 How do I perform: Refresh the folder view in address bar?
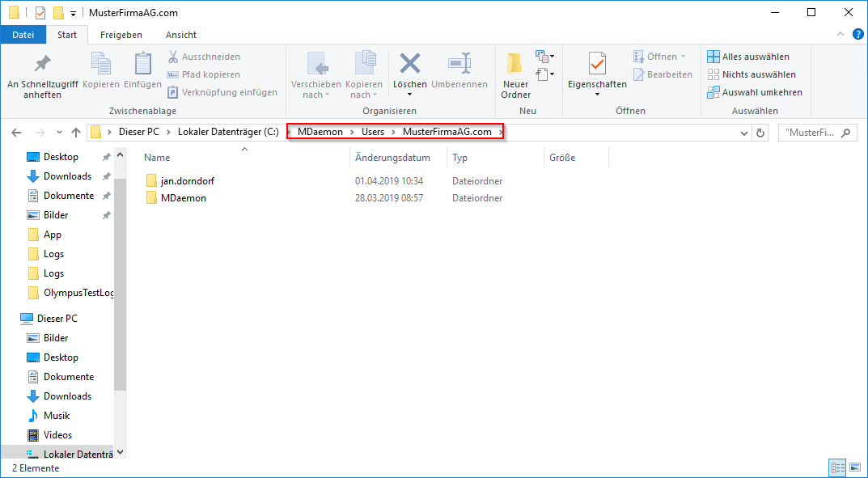(760, 133)
